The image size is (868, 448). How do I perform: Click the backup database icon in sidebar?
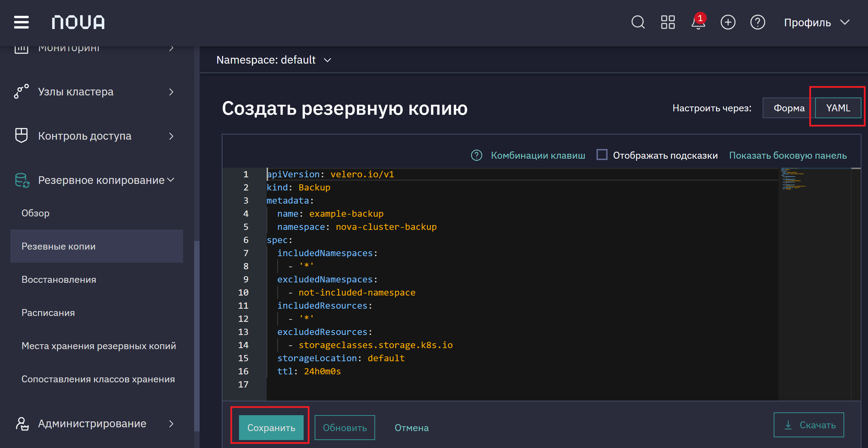(22, 180)
